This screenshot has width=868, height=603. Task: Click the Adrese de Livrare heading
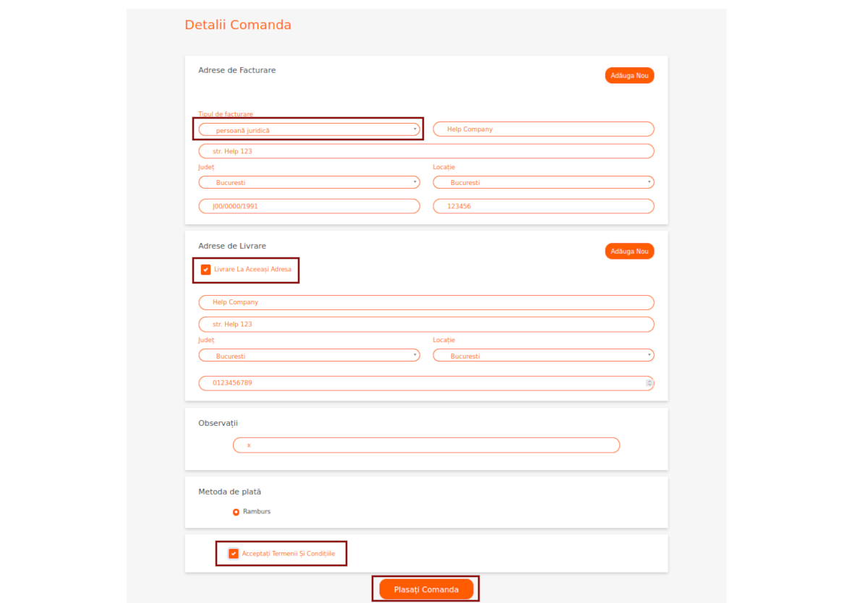232,247
